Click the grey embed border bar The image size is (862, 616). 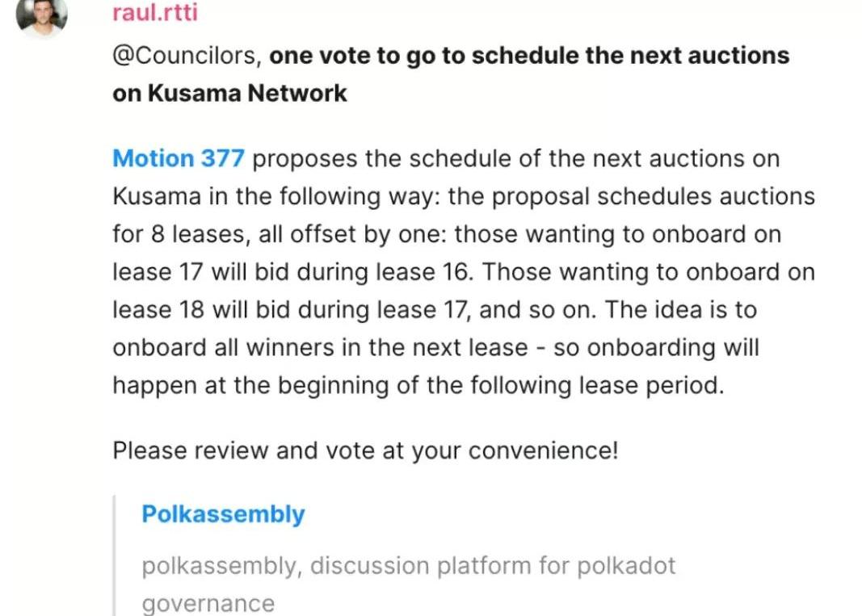118,557
